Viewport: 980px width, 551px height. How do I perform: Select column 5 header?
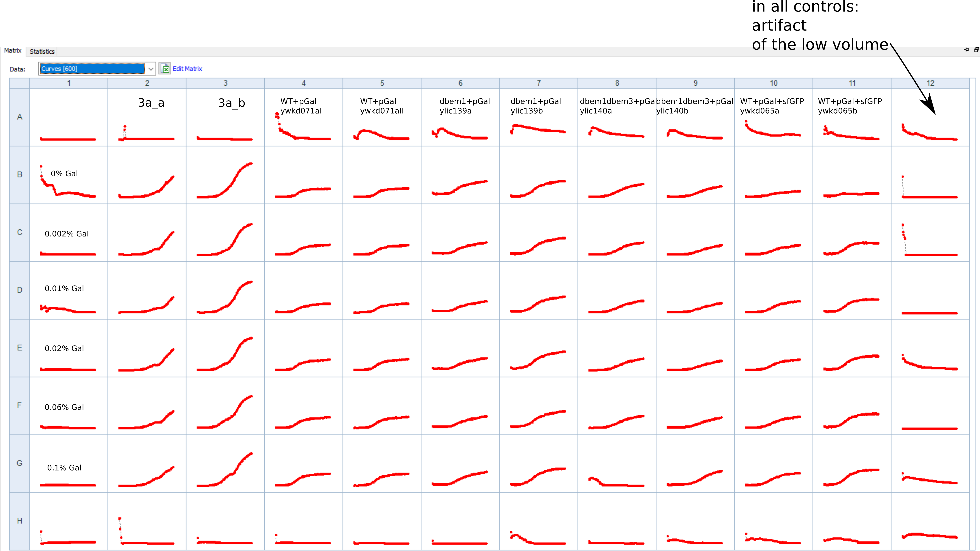(382, 83)
